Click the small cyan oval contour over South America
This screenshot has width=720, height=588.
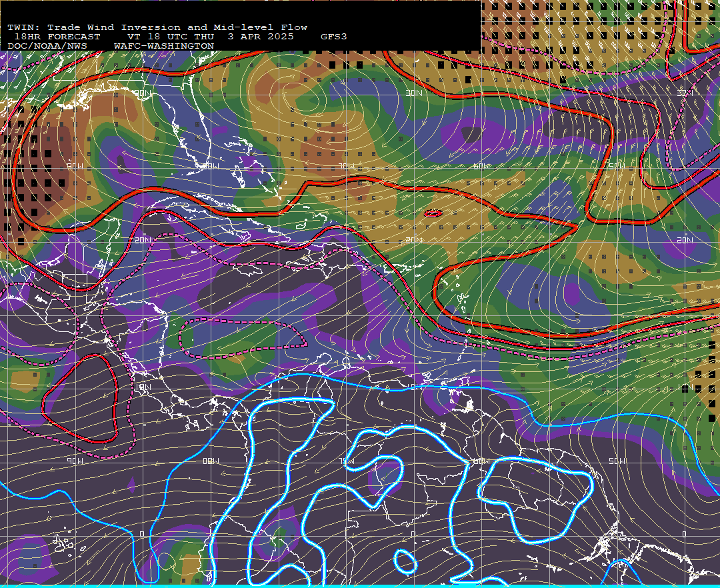pyautogui.click(x=405, y=562)
